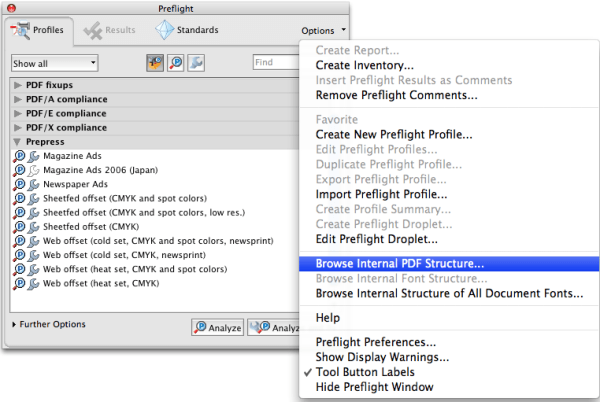Choose Show Display Warnings...

tap(382, 357)
